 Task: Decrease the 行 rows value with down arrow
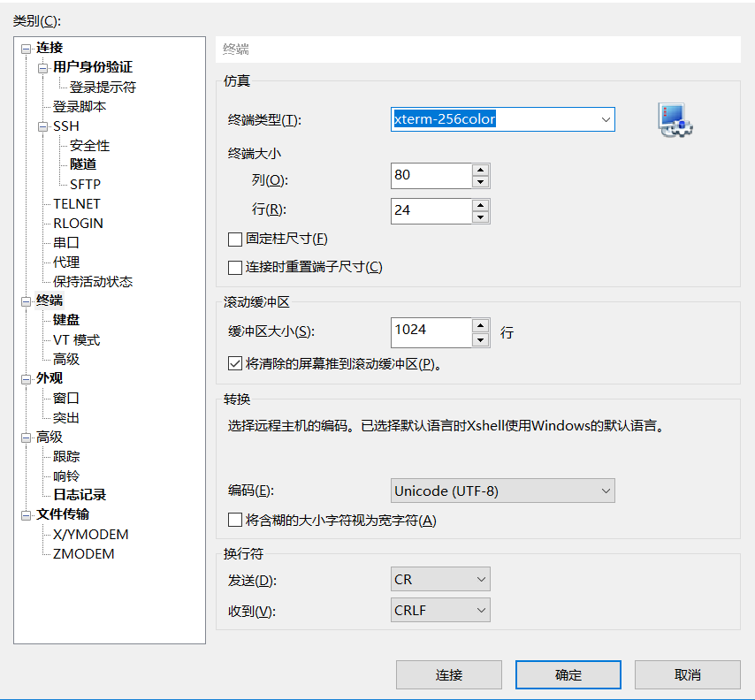[480, 217]
